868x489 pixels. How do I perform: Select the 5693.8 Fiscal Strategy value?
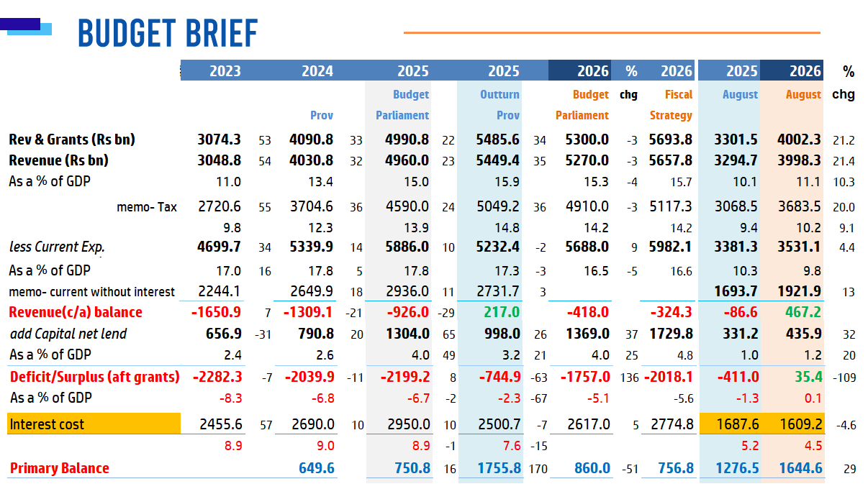click(x=672, y=140)
